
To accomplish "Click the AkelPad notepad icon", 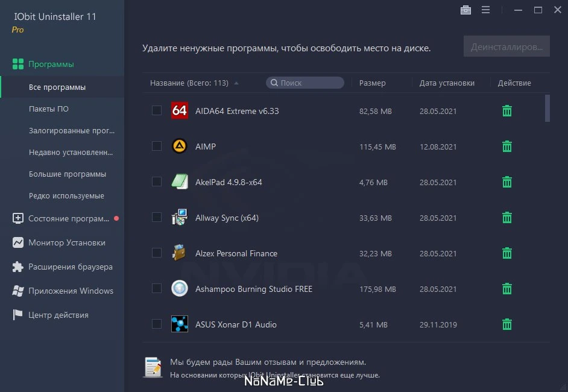I will 179,182.
